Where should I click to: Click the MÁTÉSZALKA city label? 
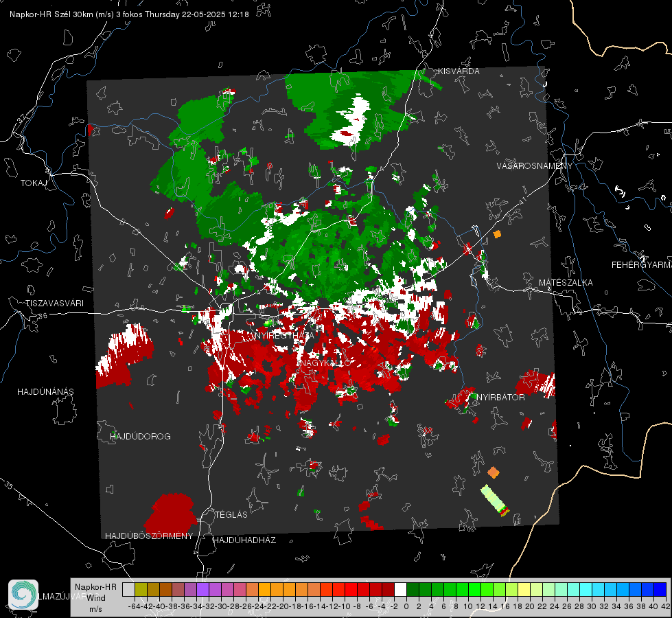[x=566, y=283]
